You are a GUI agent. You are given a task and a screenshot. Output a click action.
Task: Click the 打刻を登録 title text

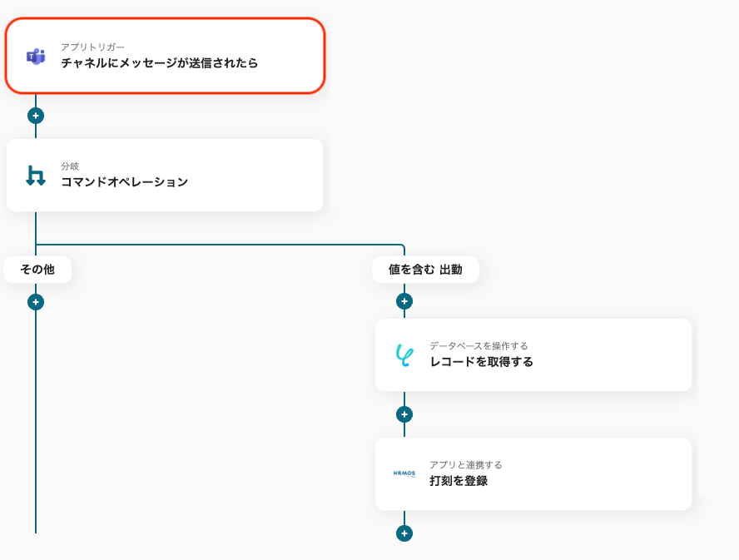(x=459, y=481)
